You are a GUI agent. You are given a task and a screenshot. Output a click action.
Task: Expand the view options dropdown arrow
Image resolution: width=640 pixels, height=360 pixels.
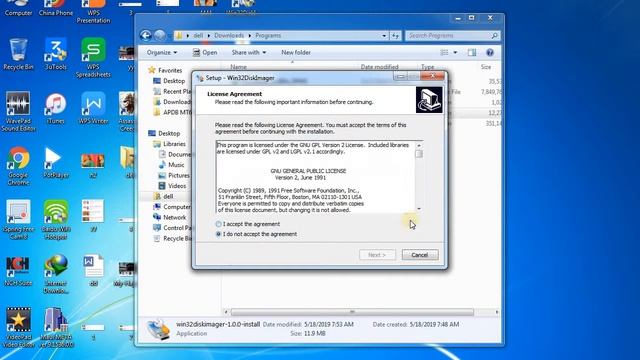455,52
